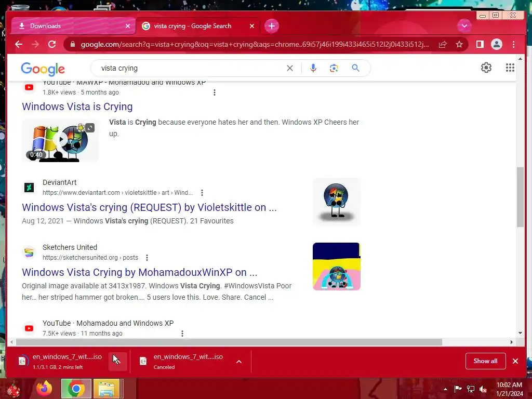Image resolution: width=532 pixels, height=399 pixels.
Task: Open site info lock icon in address bar
Action: coord(72,45)
